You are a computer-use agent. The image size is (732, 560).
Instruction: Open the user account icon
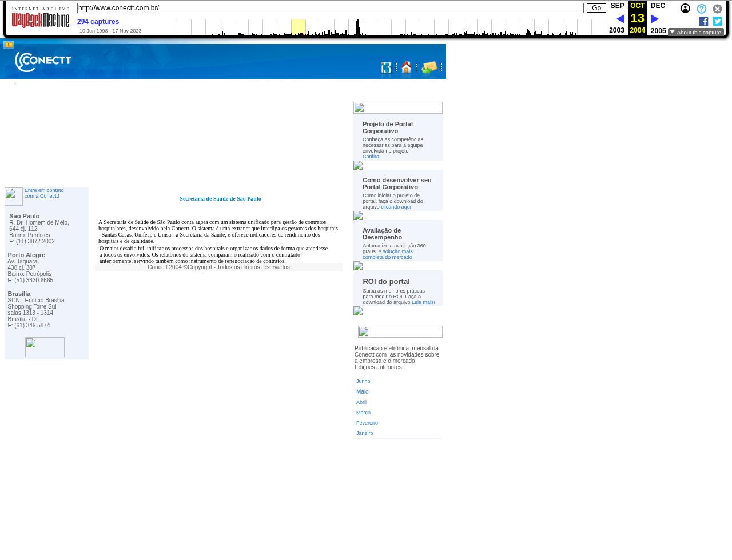tap(685, 9)
